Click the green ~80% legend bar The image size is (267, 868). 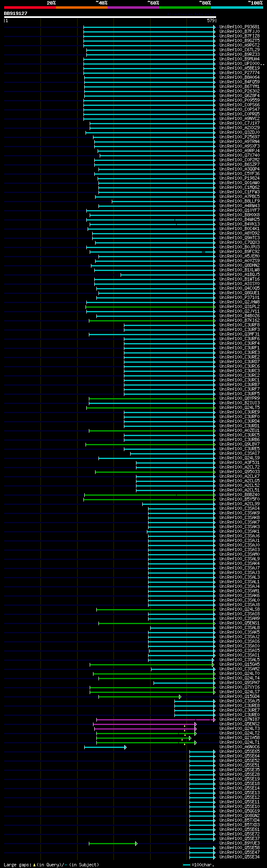[185, 8]
